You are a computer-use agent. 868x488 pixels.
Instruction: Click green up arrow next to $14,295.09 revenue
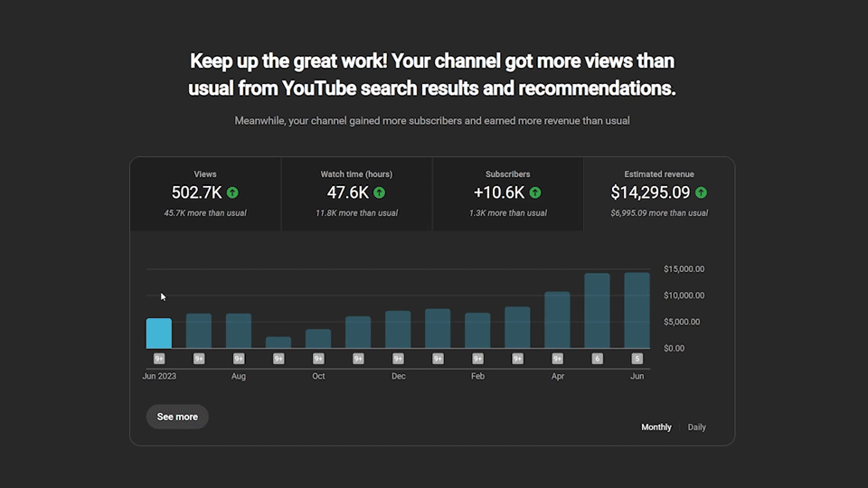pyautogui.click(x=701, y=192)
